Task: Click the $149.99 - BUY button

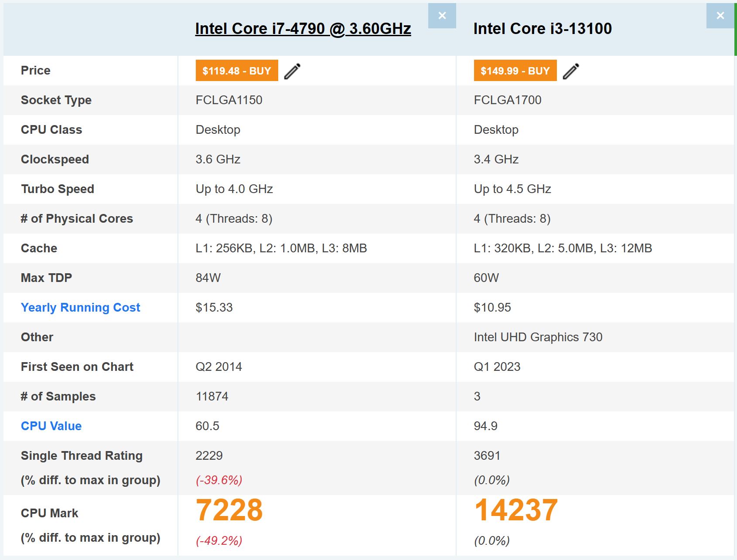Action: click(515, 71)
